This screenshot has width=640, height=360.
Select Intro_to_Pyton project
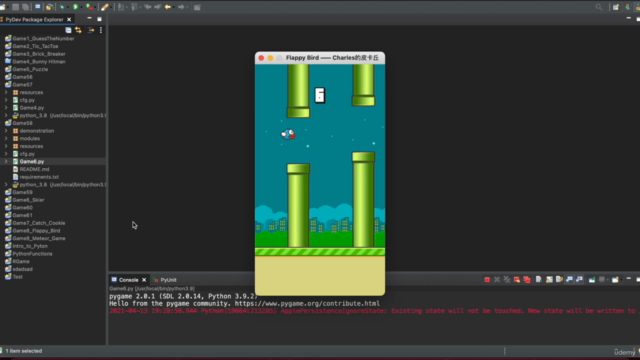30,246
